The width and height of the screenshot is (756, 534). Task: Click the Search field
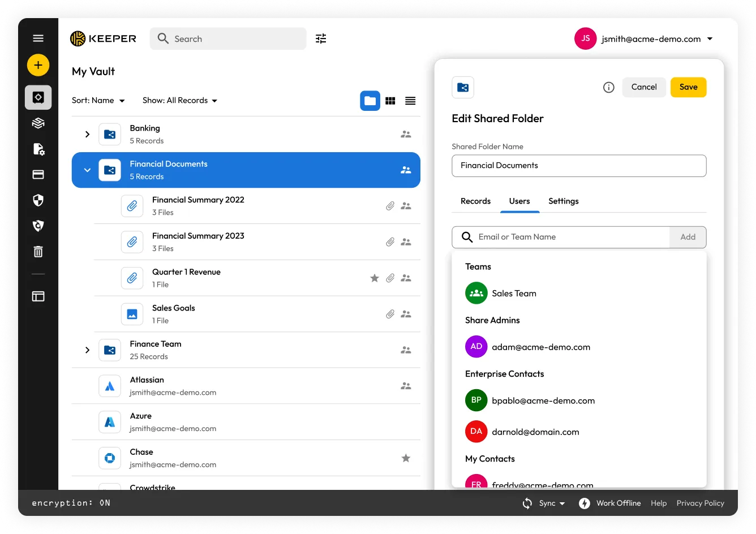point(228,38)
